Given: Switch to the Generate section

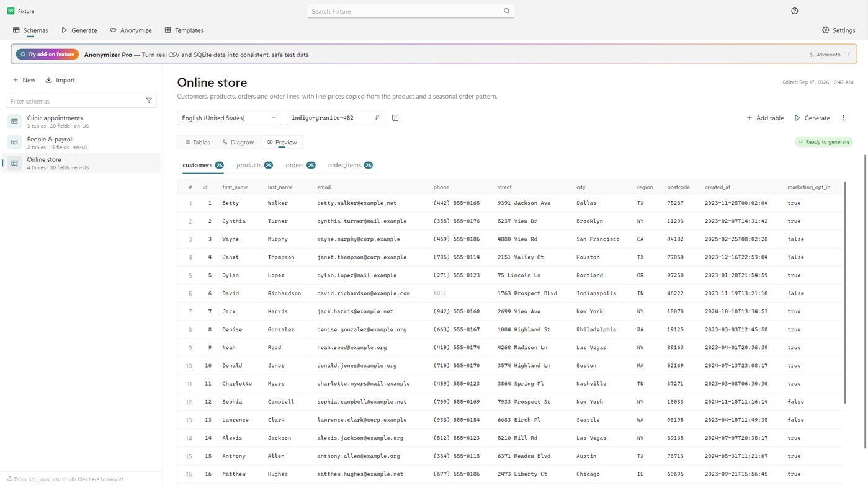Looking at the screenshot, I should [x=79, y=30].
